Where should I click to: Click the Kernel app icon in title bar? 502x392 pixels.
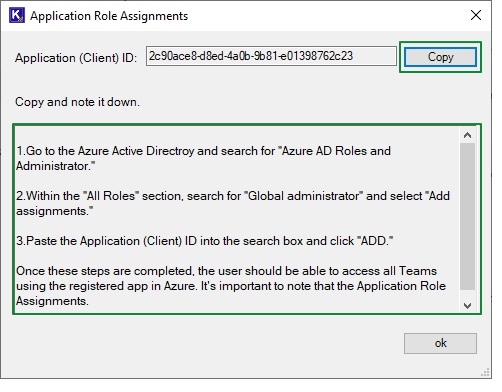(x=17, y=16)
